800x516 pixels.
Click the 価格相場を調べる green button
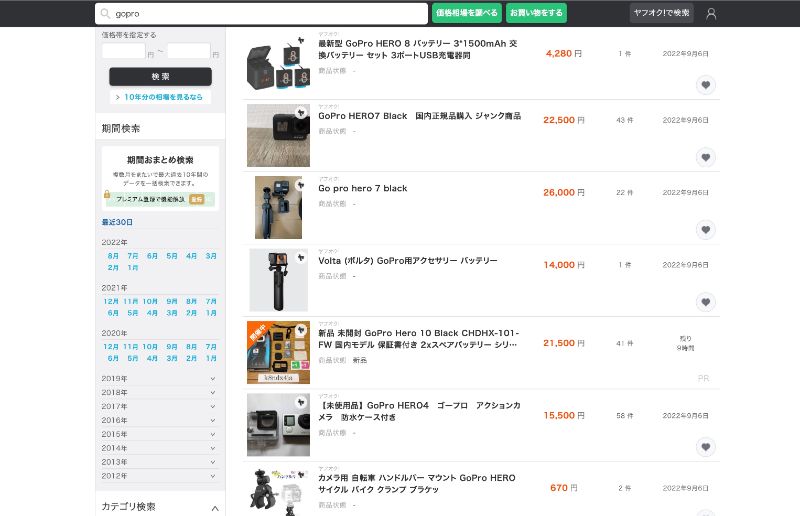tap(467, 13)
